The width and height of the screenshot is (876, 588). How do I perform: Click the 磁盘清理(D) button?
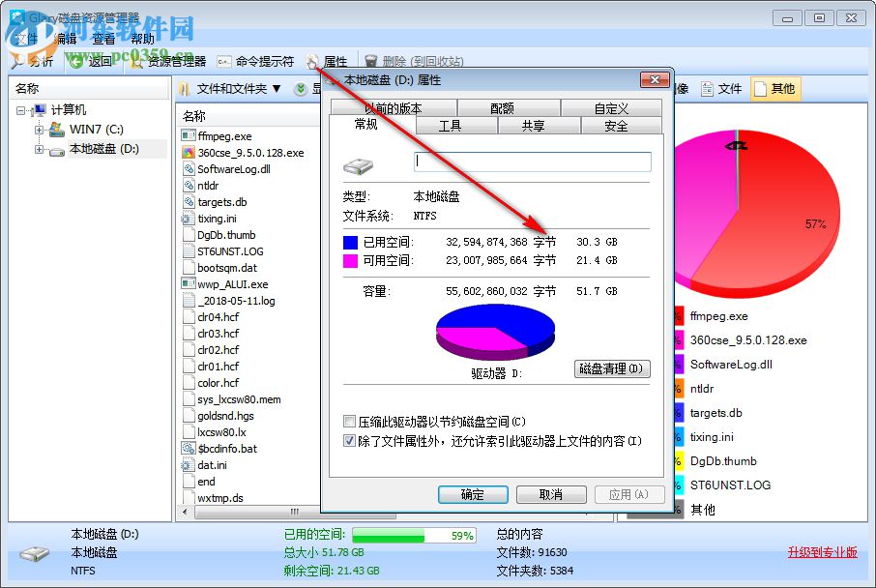(611, 367)
